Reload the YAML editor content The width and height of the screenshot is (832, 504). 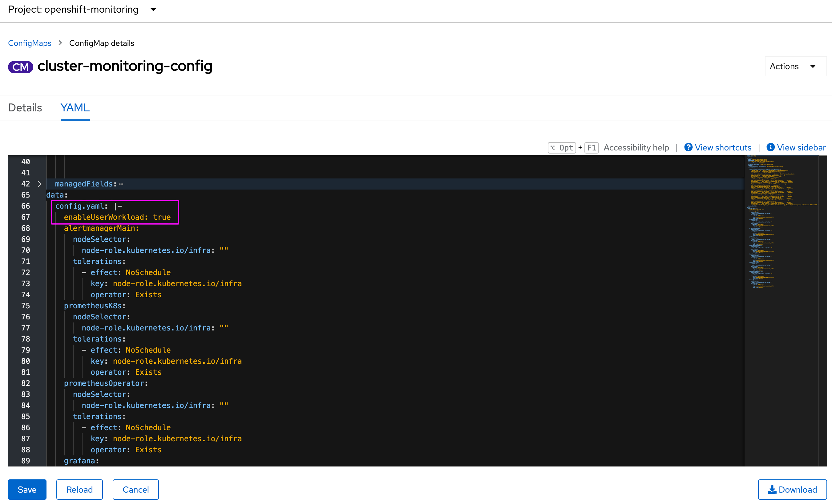click(79, 490)
